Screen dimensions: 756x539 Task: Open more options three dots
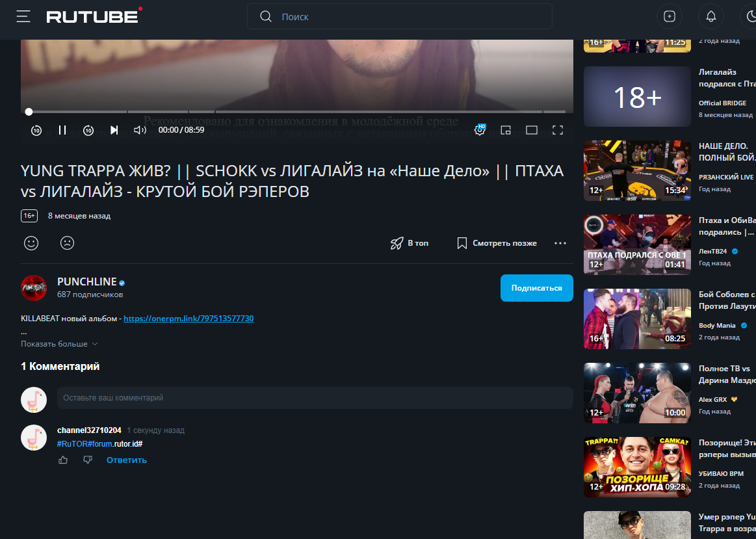point(560,243)
